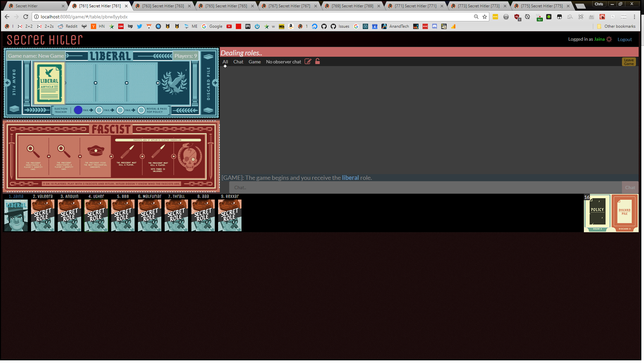Select Rexxar's secret role card

click(230, 215)
